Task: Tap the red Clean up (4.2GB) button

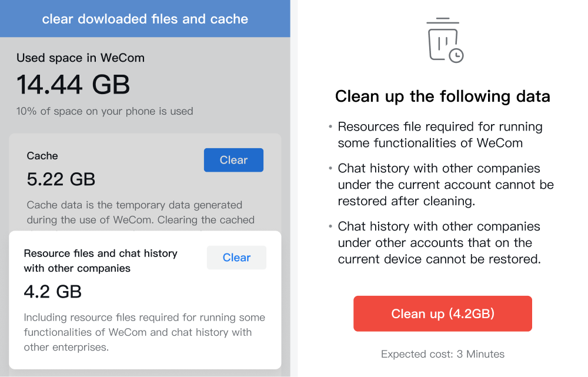Action: coord(443,313)
